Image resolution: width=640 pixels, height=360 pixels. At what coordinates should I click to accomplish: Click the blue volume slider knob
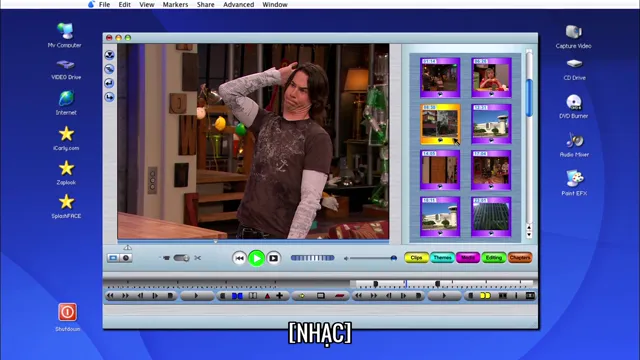pyautogui.click(x=393, y=258)
